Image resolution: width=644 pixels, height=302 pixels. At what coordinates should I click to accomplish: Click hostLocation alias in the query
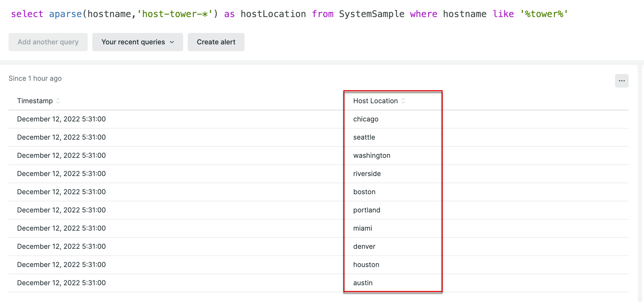pos(273,14)
